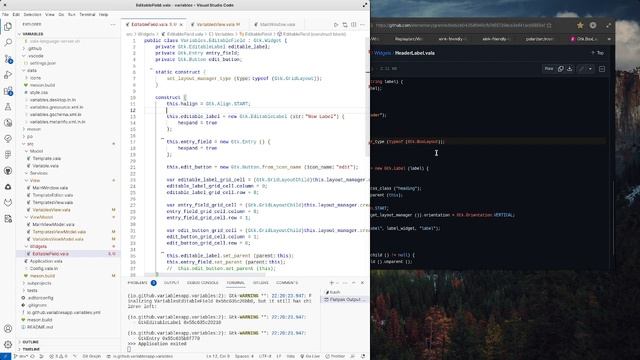This screenshot has height=360, width=640.
Task: Open the Help menu
Action: (x=104, y=14)
